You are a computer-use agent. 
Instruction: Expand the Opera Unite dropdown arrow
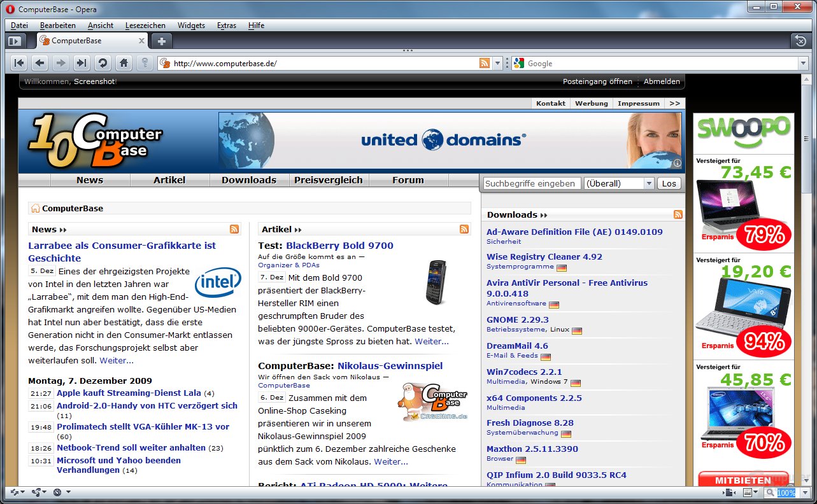tap(45, 493)
